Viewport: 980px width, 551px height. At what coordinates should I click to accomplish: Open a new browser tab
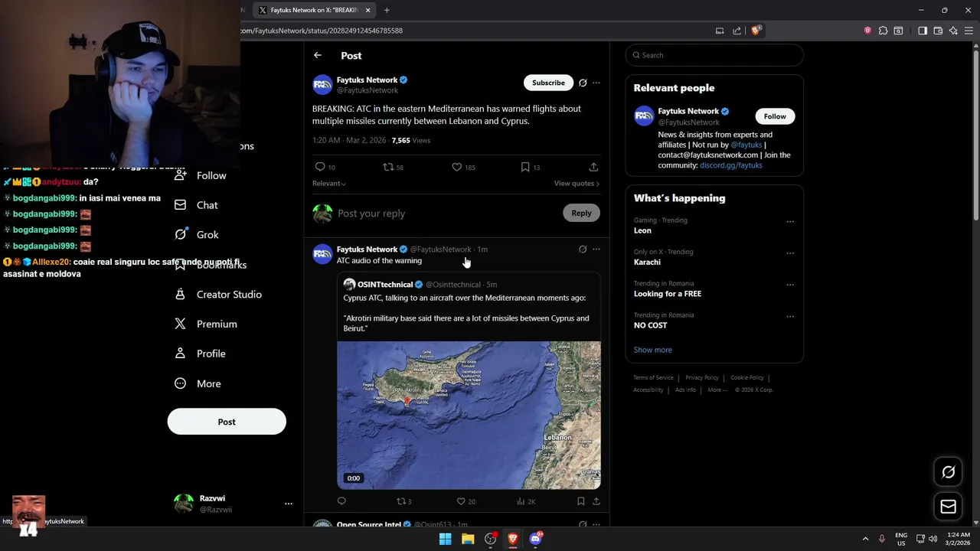point(387,10)
